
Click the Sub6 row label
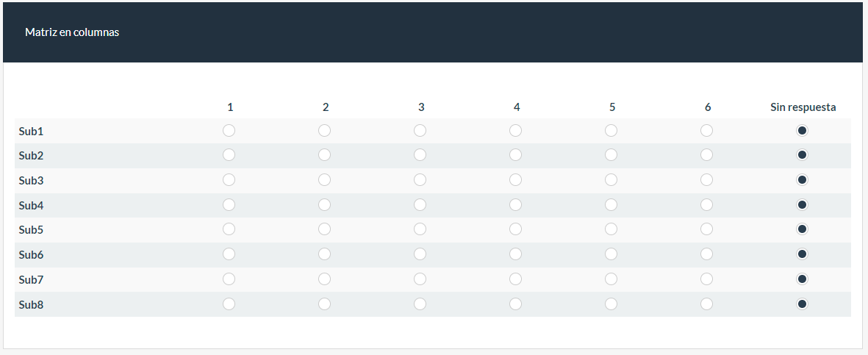(x=32, y=255)
